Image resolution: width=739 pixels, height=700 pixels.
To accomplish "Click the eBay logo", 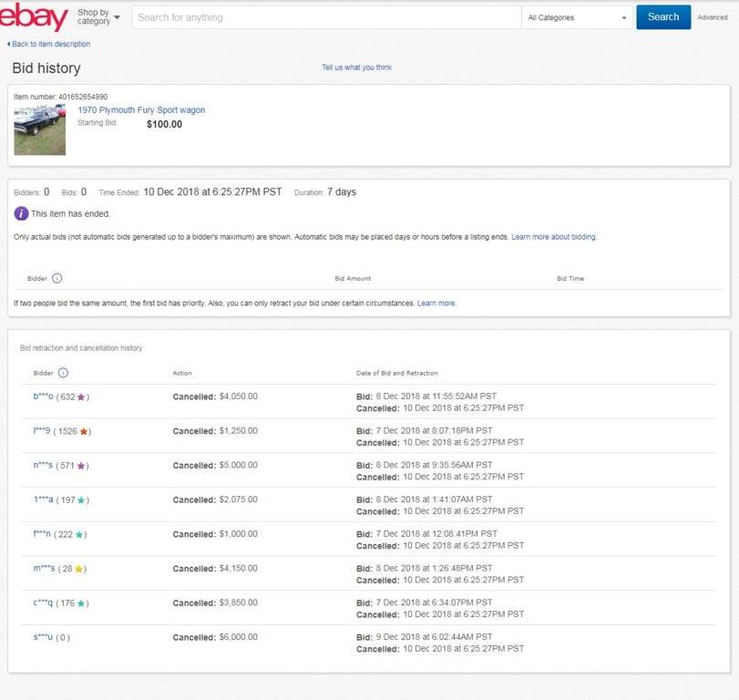I will 34,16.
